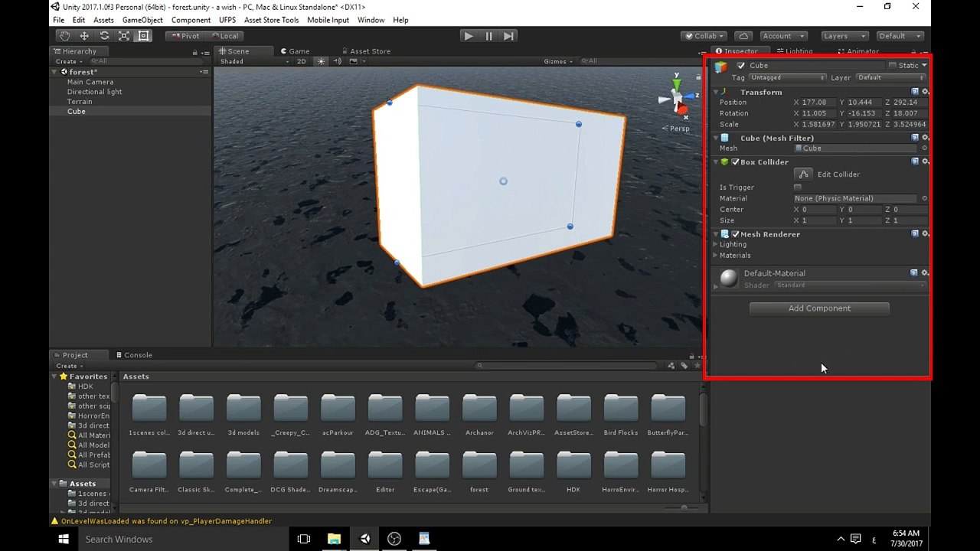Select the Hand tool in the toolbar
Viewport: 980px width, 551px height.
65,36
